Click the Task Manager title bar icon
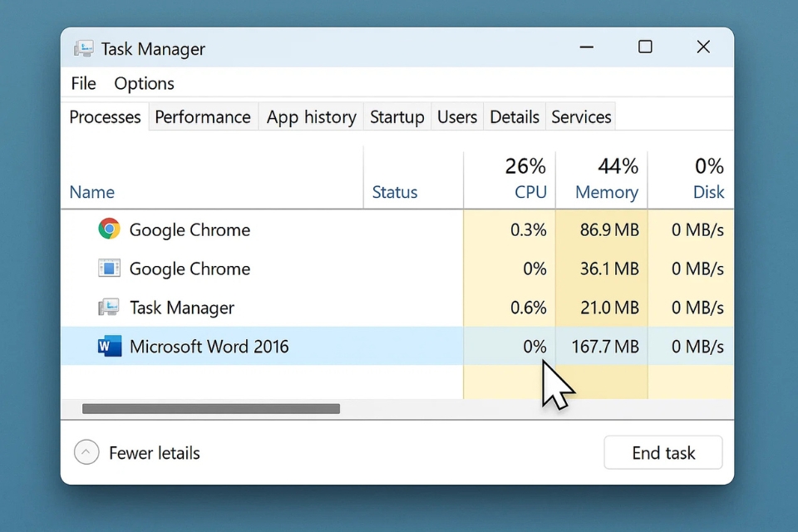 (x=83, y=48)
